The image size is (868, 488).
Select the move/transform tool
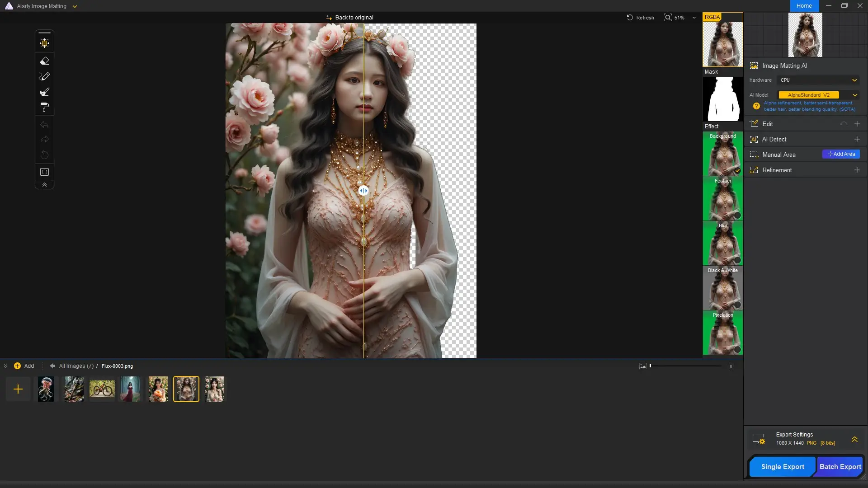44,43
